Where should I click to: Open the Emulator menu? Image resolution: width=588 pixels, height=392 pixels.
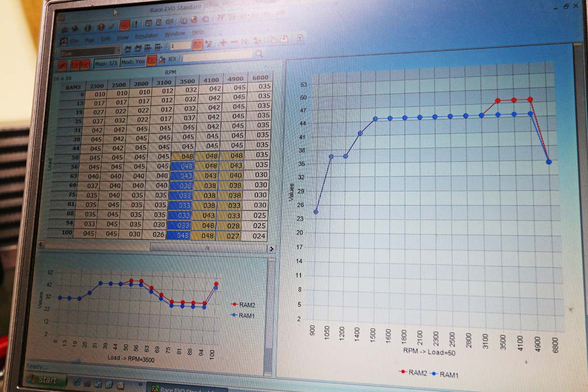pyautogui.click(x=147, y=36)
